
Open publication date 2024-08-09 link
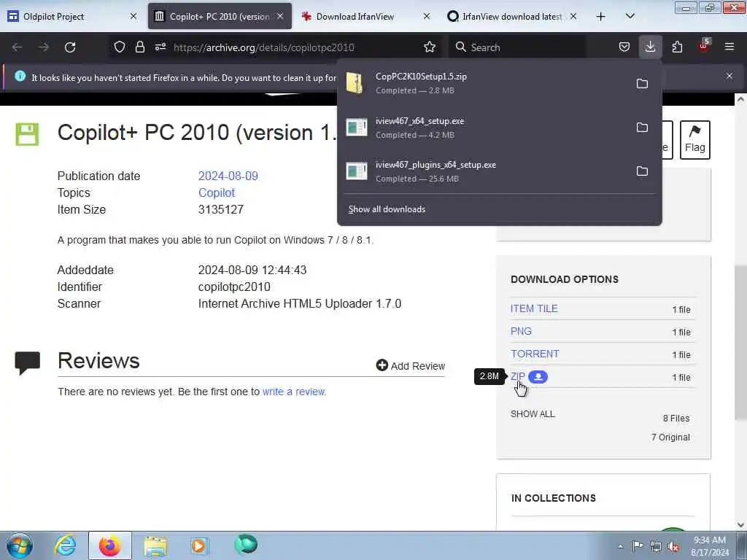tap(228, 176)
